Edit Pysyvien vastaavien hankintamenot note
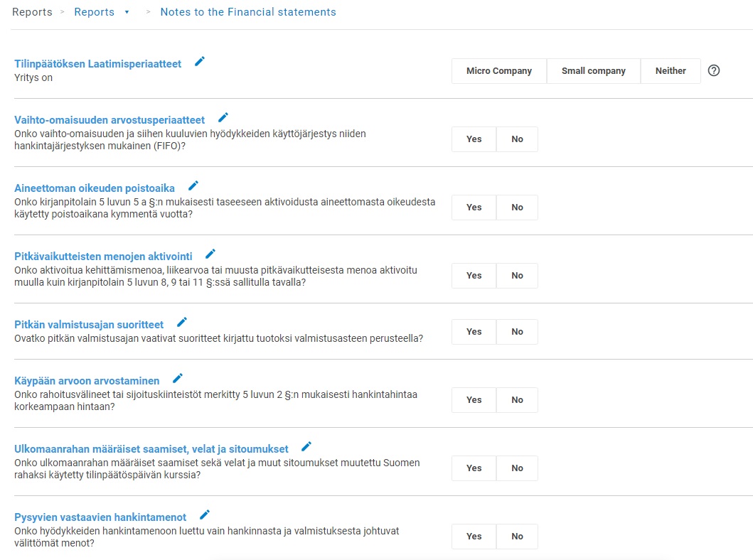Screen dimensions: 753x560 click(x=205, y=515)
